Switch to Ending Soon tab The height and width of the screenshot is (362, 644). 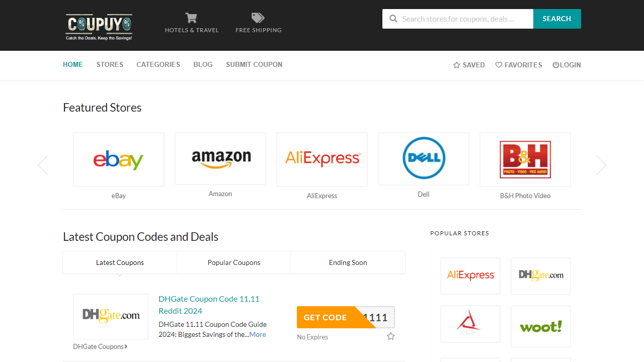click(x=348, y=262)
